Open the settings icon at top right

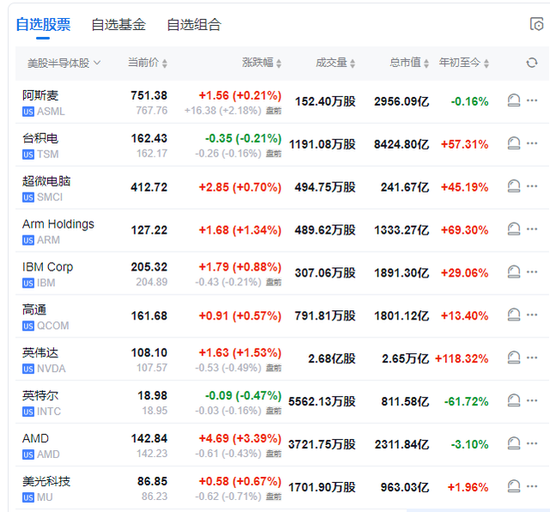(x=536, y=24)
